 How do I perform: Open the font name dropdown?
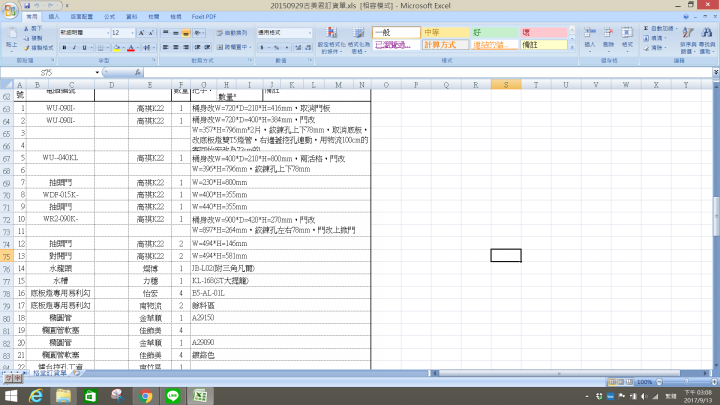[x=108, y=33]
